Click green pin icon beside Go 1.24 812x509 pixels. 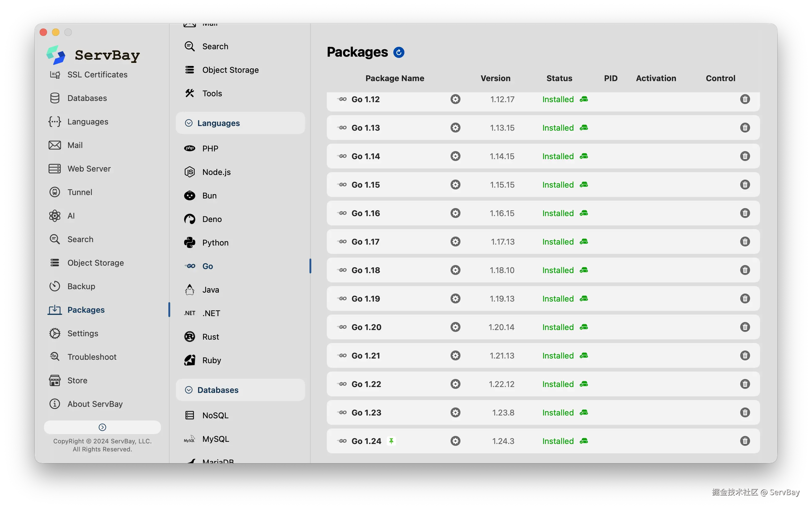[x=391, y=441]
